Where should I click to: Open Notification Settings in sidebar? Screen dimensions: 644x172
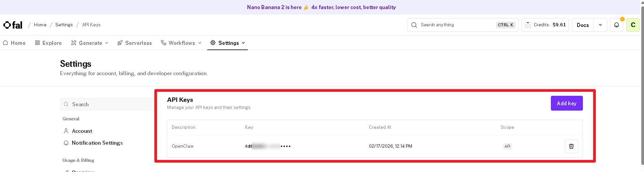pyautogui.click(x=97, y=143)
